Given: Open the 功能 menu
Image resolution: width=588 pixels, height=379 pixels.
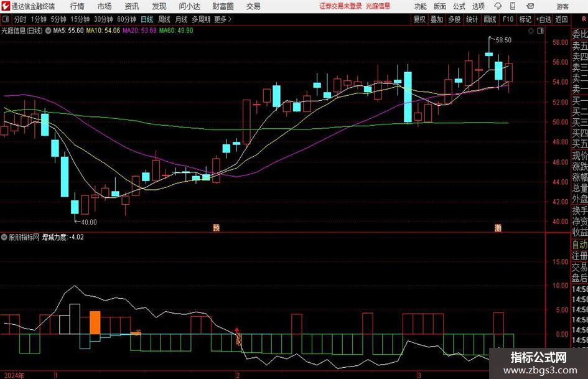Looking at the screenshot, I should (421, 6).
